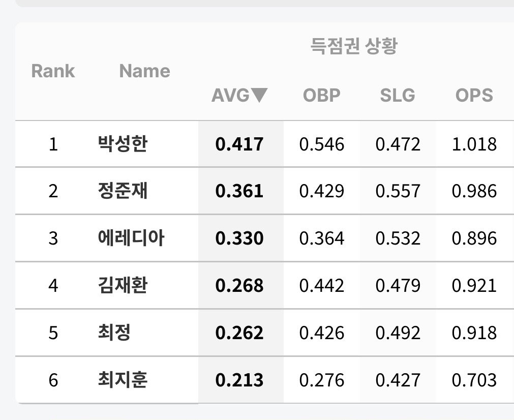514x420 pixels.
Task: Sort table by SLG column
Action: (397, 96)
